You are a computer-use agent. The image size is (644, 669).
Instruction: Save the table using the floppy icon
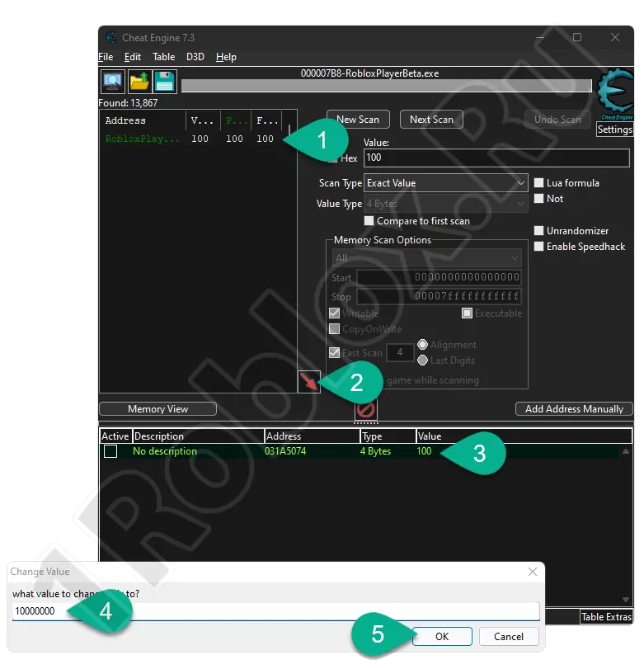point(165,82)
